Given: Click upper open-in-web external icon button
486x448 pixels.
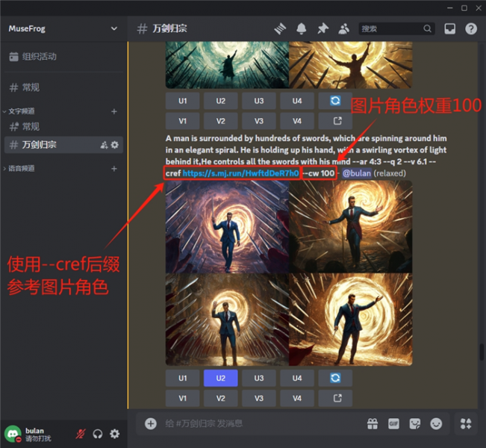Looking at the screenshot, I should pyautogui.click(x=335, y=121).
